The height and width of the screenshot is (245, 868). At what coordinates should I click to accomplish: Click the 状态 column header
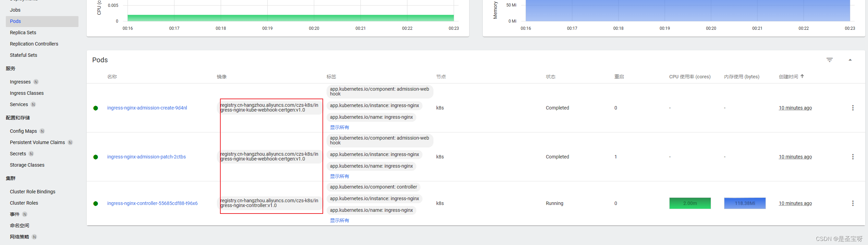(x=551, y=77)
